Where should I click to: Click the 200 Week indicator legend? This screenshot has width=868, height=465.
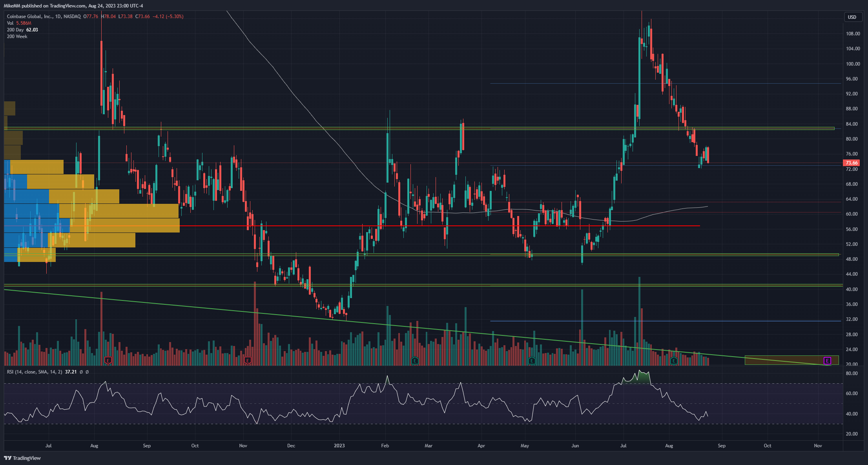click(17, 37)
